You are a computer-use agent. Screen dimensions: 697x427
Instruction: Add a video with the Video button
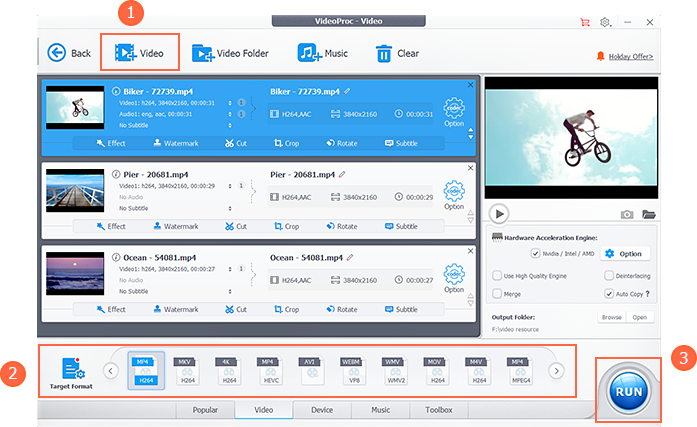[x=139, y=53]
